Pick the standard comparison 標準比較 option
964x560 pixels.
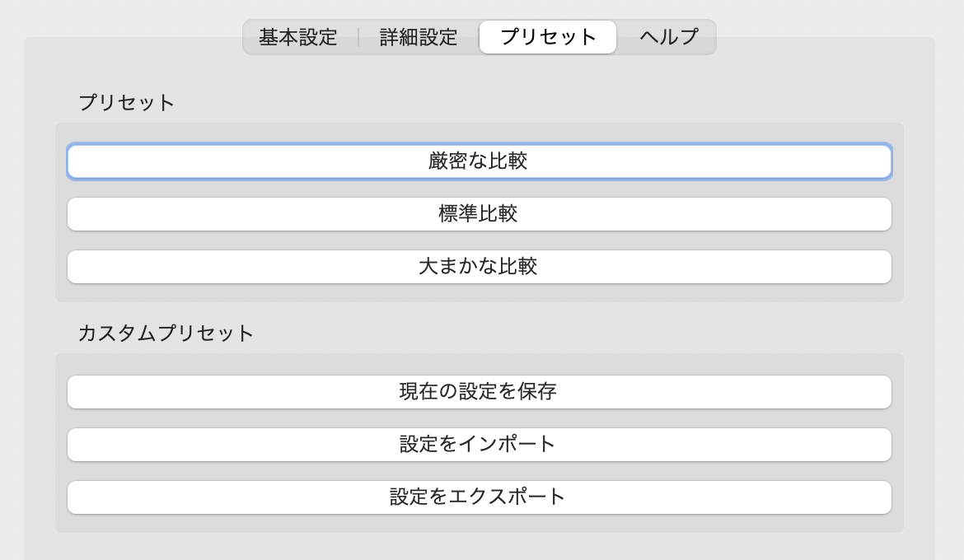479,214
